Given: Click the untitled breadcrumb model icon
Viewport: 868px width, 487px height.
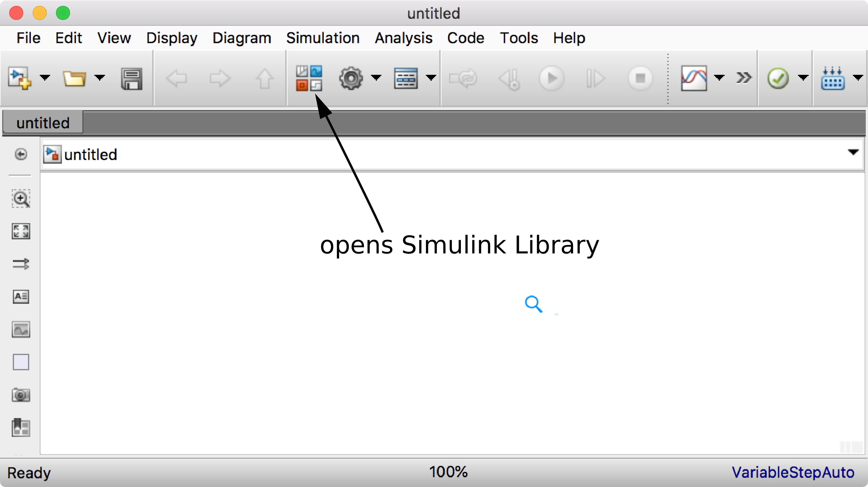Looking at the screenshot, I should coord(52,154).
